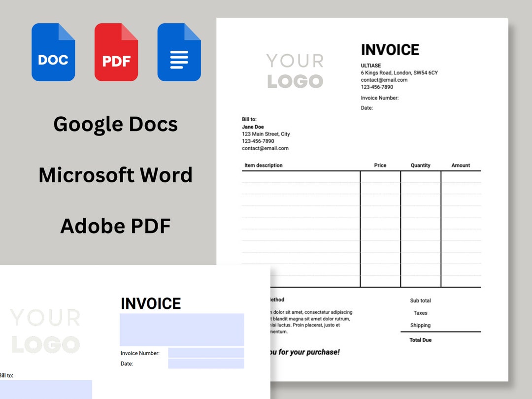532x399 pixels.
Task: Click the address 6 Kings Road, London
Action: tap(399, 72)
